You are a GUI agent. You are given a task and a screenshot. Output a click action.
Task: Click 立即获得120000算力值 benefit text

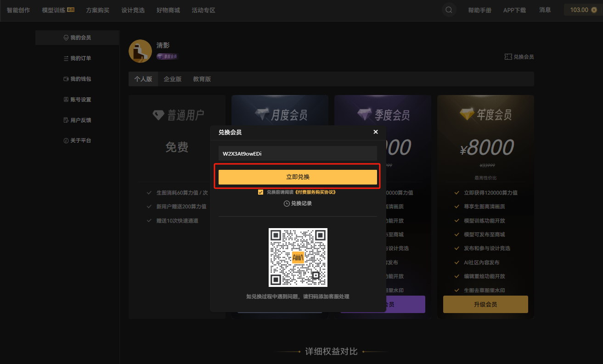click(490, 193)
